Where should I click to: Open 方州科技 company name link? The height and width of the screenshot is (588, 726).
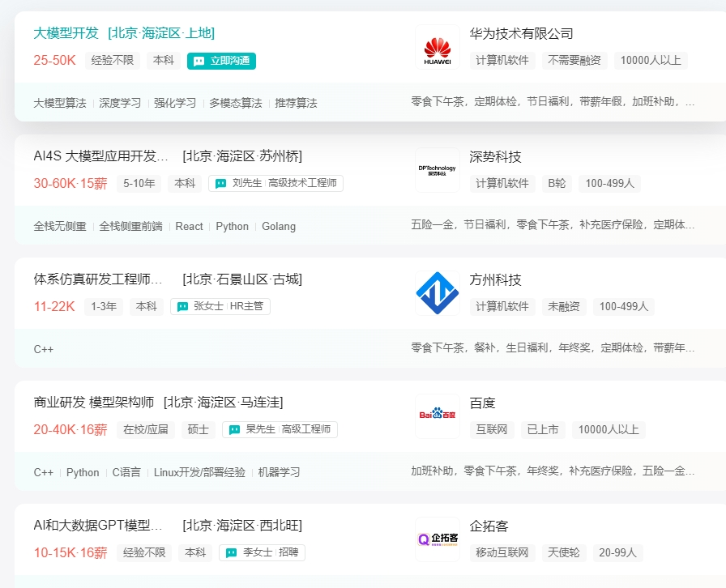tap(495, 280)
